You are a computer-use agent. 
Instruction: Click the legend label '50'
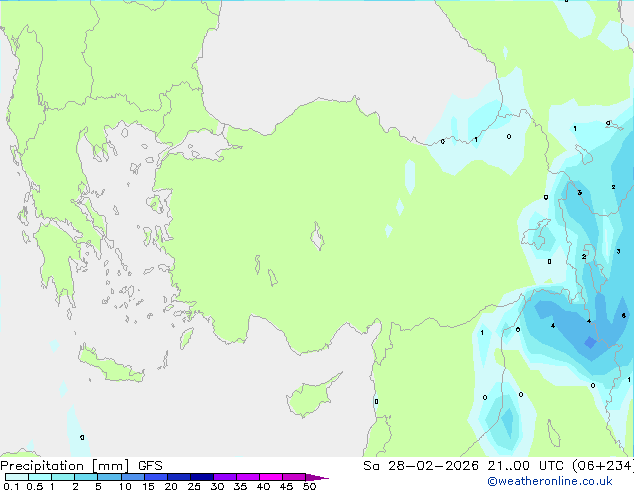click(309, 486)
